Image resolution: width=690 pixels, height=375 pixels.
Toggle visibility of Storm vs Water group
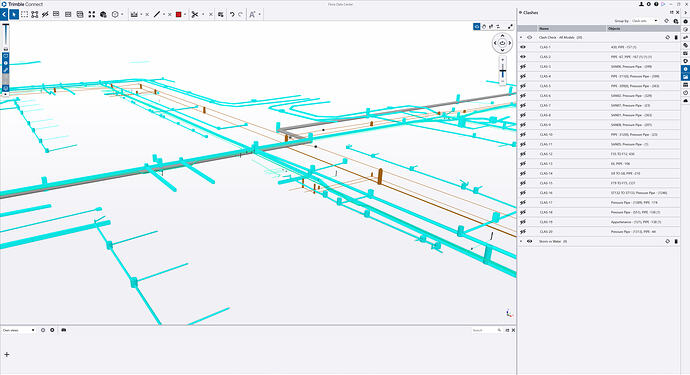pos(529,241)
